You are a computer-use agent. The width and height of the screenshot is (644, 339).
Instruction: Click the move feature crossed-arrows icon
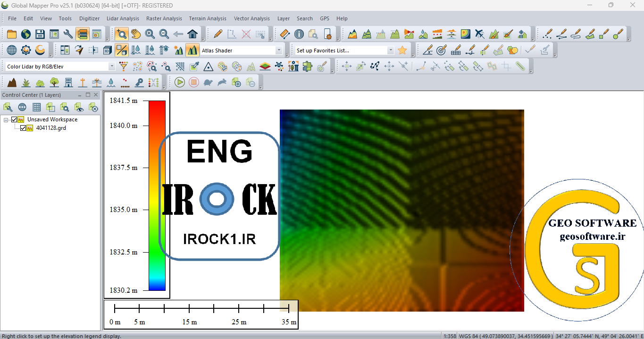347,67
